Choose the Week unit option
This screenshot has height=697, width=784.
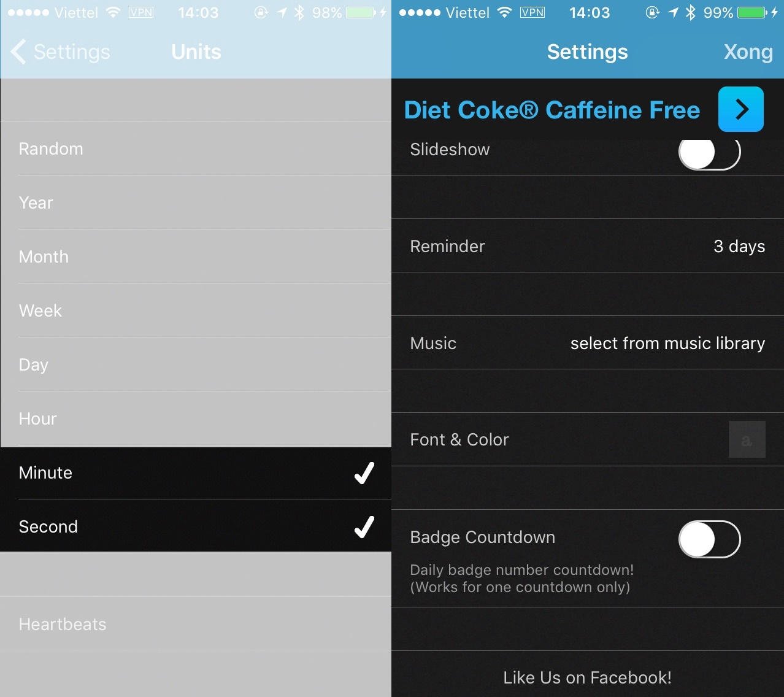tap(40, 310)
